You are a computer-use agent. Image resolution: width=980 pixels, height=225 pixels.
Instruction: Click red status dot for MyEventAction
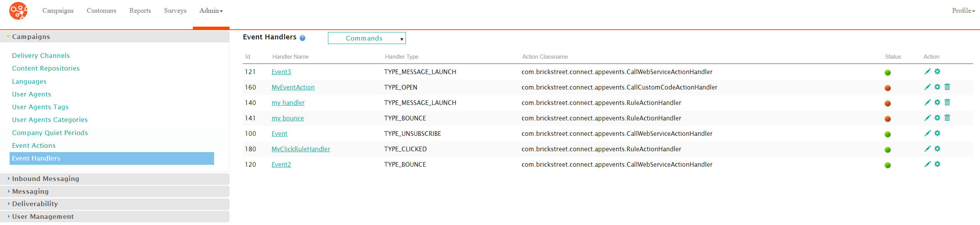tap(888, 88)
